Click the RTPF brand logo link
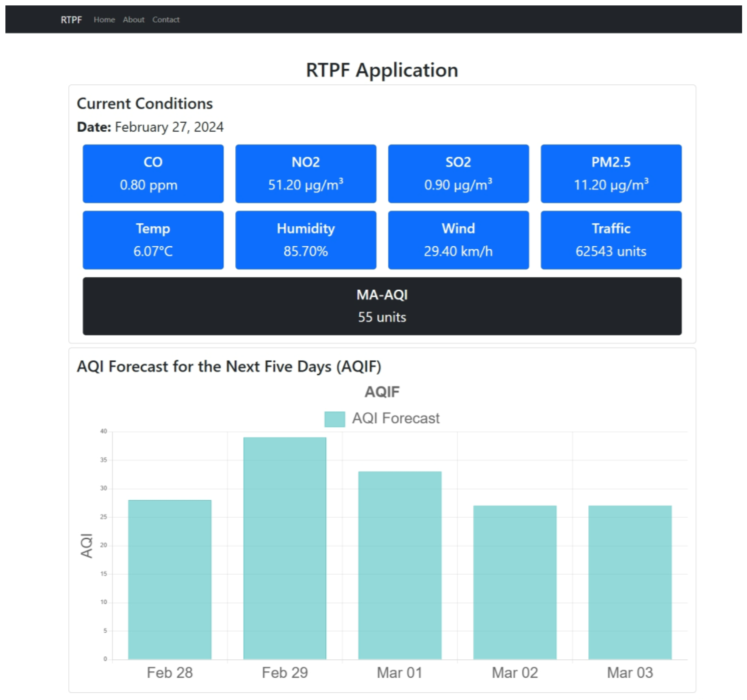 71,19
